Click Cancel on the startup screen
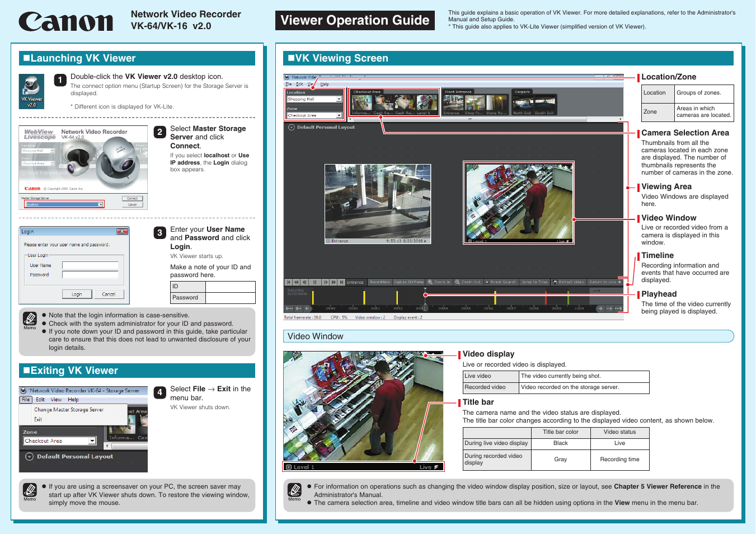The image size is (756, 534). click(132, 204)
